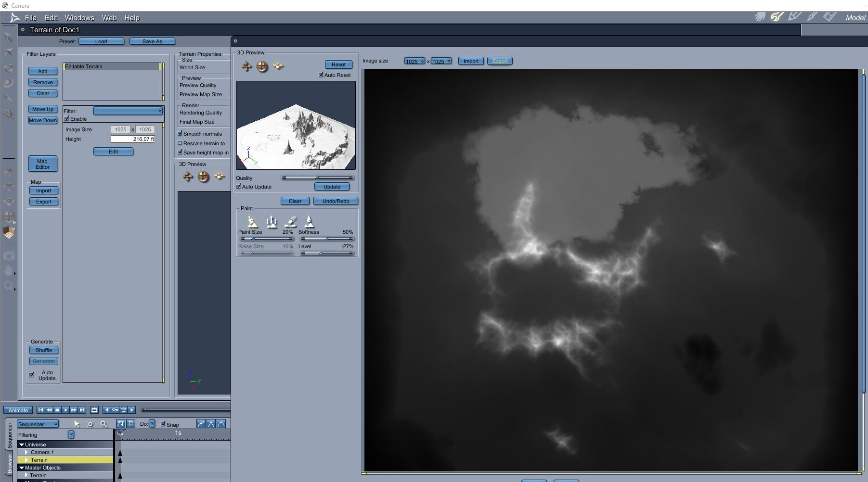Toggle the Auto Reset checkbox
Screen dimensions: 868x482
point(321,75)
